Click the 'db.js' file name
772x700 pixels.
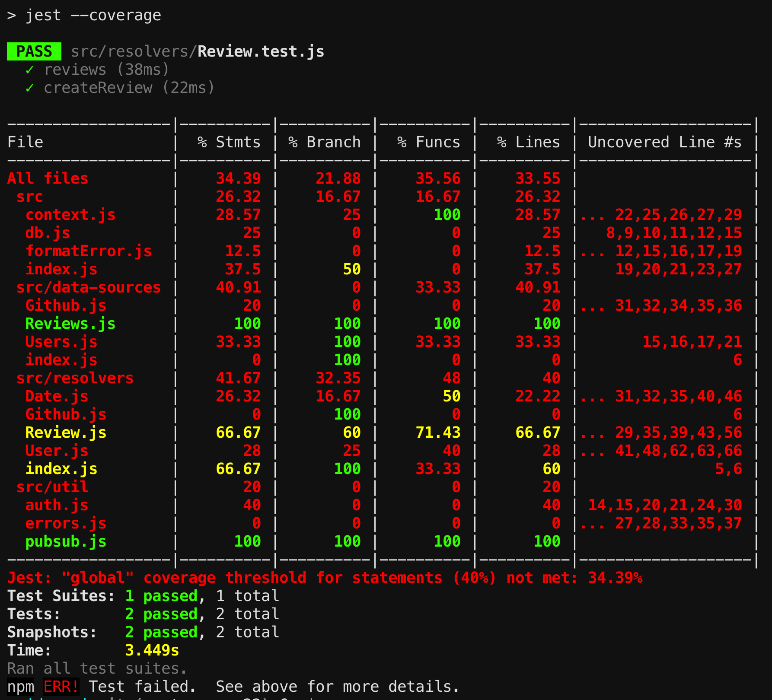48,233
